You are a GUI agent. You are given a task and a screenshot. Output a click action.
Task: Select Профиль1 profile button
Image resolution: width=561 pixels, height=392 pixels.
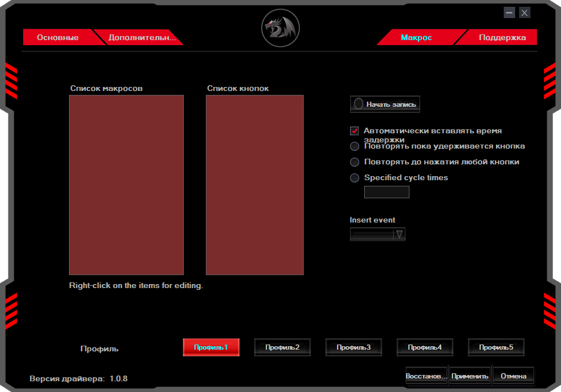[x=211, y=347]
